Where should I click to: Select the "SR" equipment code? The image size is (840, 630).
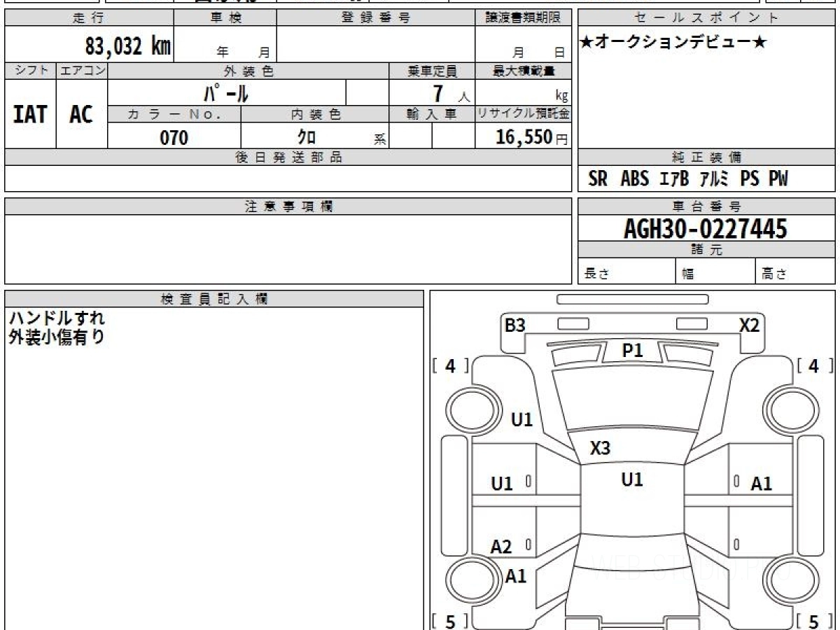point(598,179)
